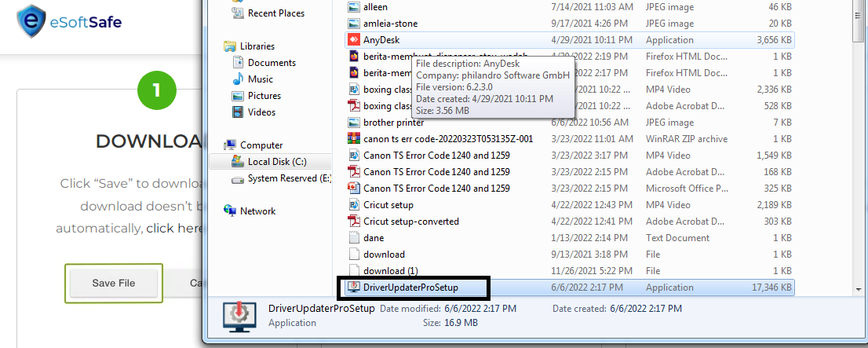Viewport: 868px width, 348px height.
Task: Click Date created value in details pane
Action: [646, 308]
